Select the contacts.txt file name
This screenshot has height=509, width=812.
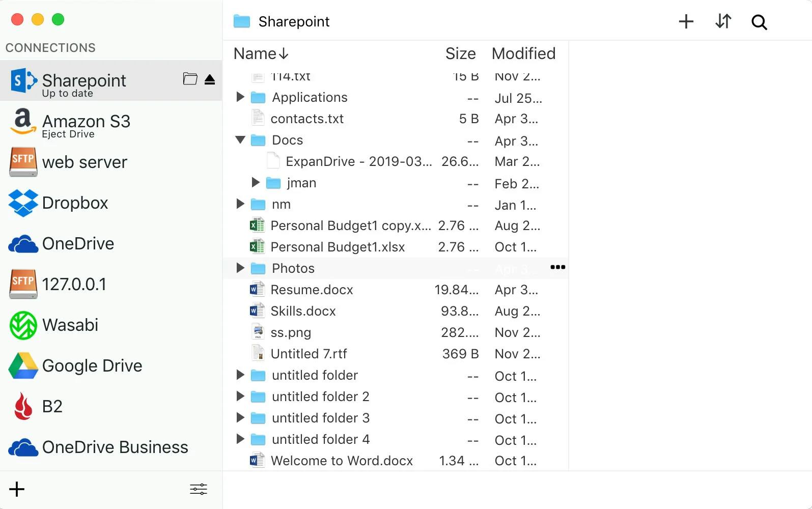point(307,119)
